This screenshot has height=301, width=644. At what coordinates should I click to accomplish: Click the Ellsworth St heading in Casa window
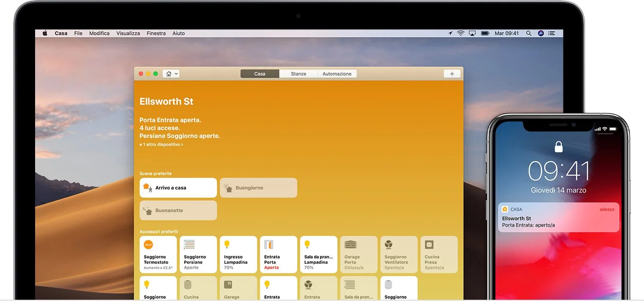pos(166,102)
